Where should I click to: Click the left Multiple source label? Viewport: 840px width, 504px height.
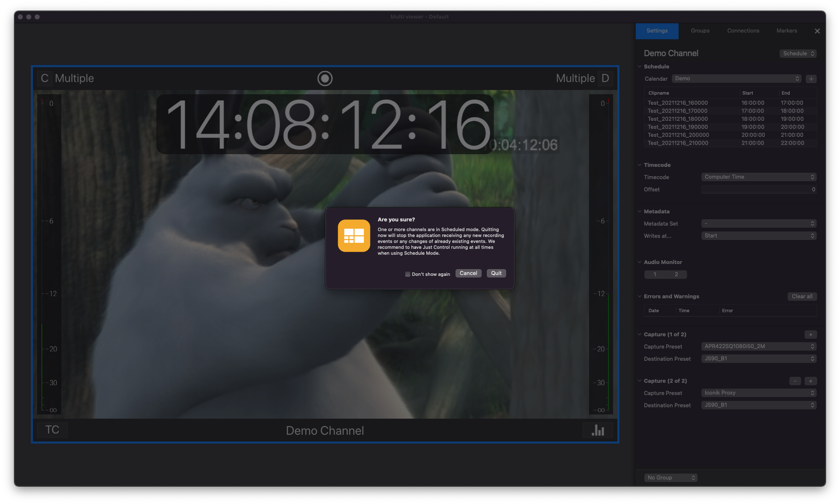[x=74, y=79]
